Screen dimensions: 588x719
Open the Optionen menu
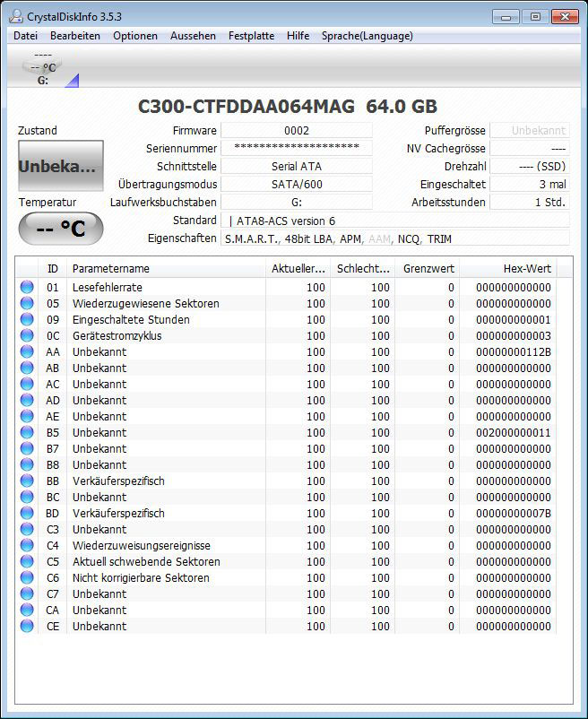click(x=135, y=36)
